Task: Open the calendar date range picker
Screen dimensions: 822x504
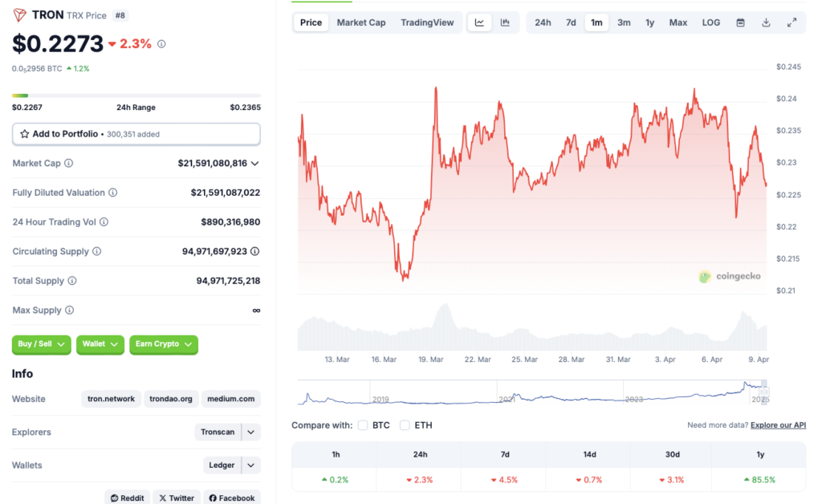Action: point(740,22)
